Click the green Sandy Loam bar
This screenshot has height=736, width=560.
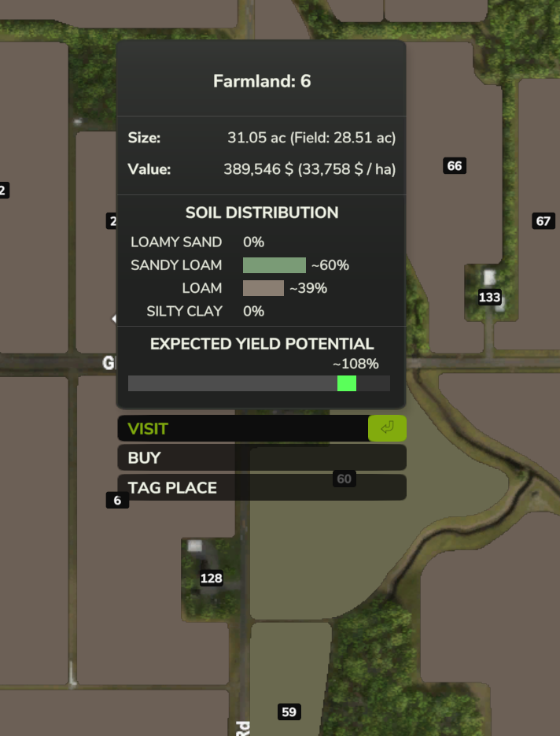[274, 265]
